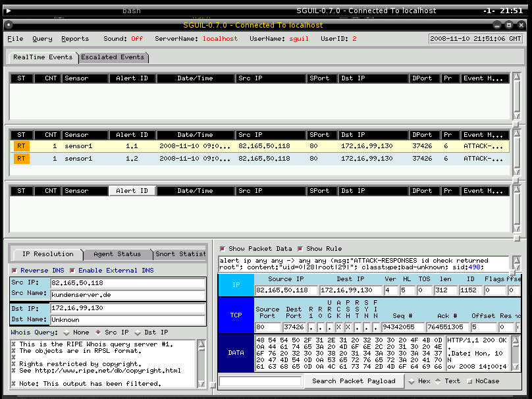Select the alert row with ID 1.1

(259, 146)
